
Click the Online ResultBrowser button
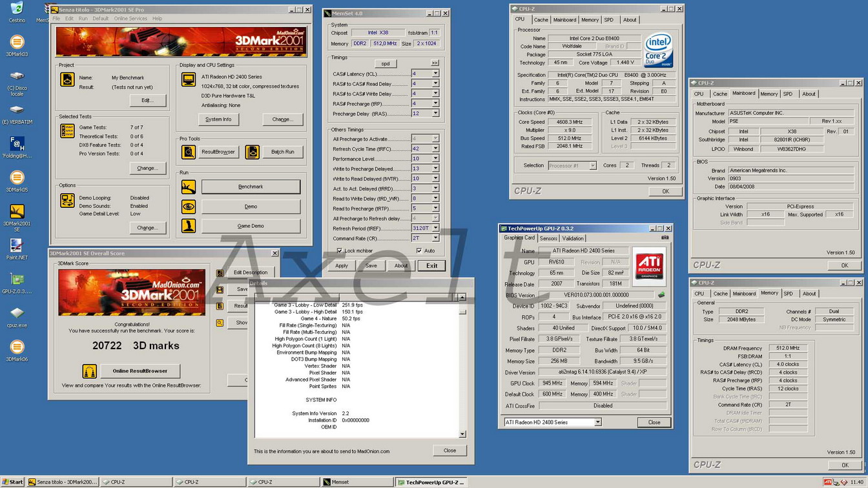click(x=140, y=371)
